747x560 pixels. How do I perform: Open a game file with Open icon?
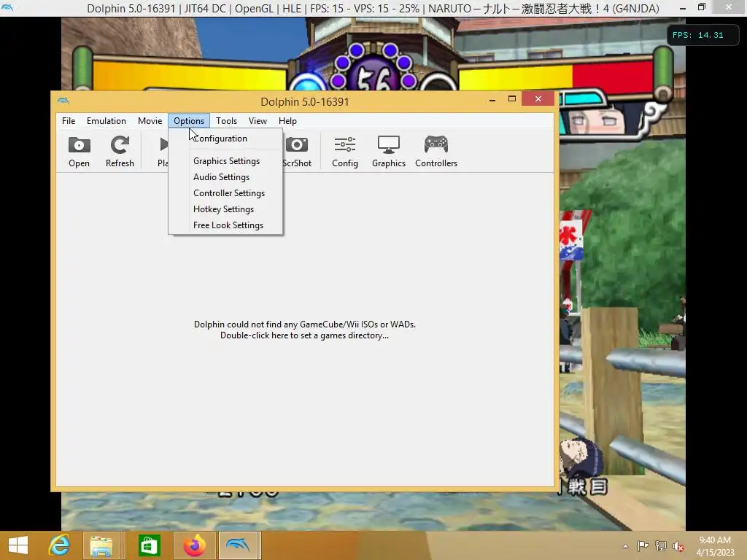[79, 152]
